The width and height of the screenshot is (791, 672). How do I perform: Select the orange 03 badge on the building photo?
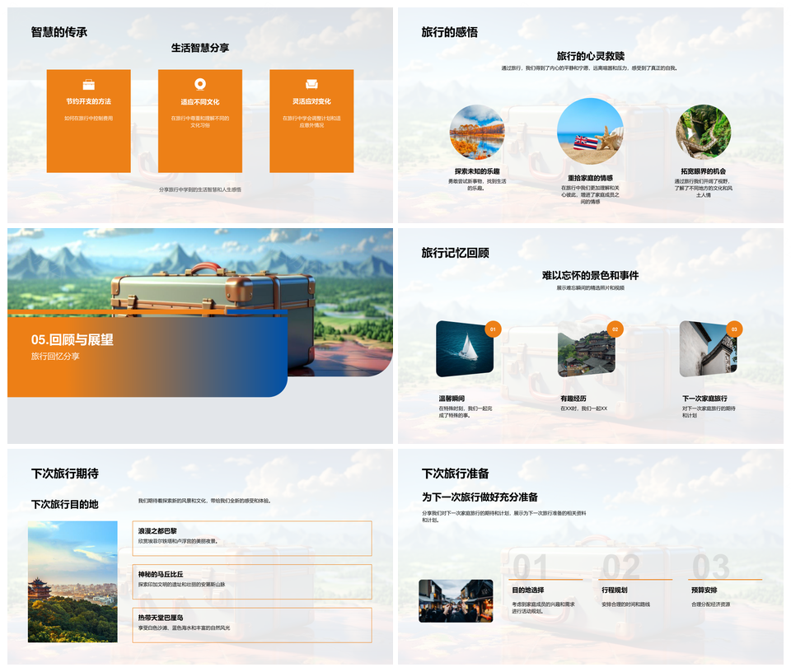[x=734, y=329]
